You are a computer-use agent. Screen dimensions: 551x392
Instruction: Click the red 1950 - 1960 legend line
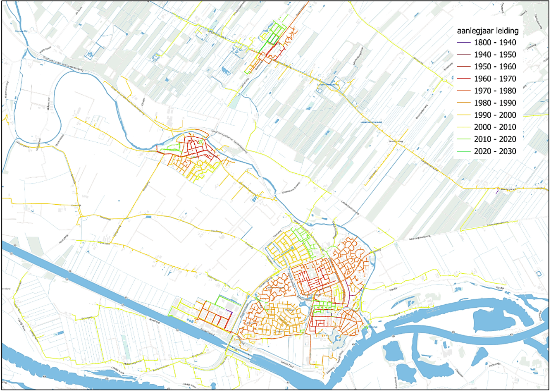[x=464, y=67]
